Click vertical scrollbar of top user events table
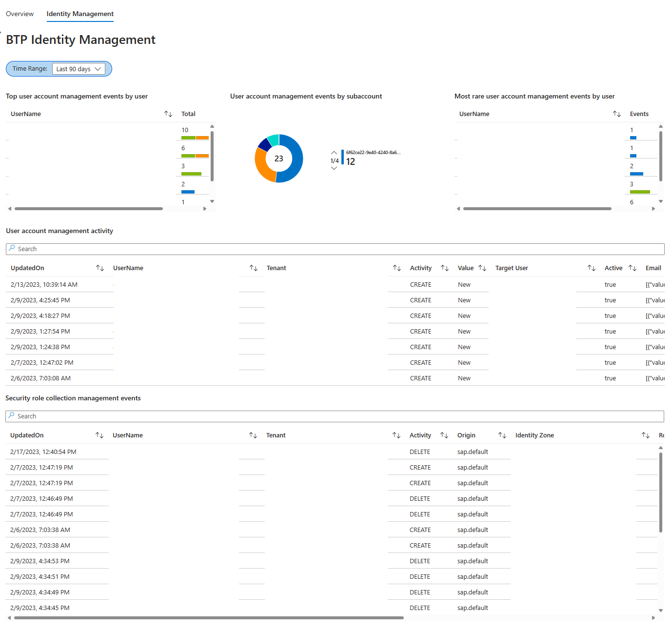Viewport: 672px width, 631px height. pyautogui.click(x=212, y=156)
